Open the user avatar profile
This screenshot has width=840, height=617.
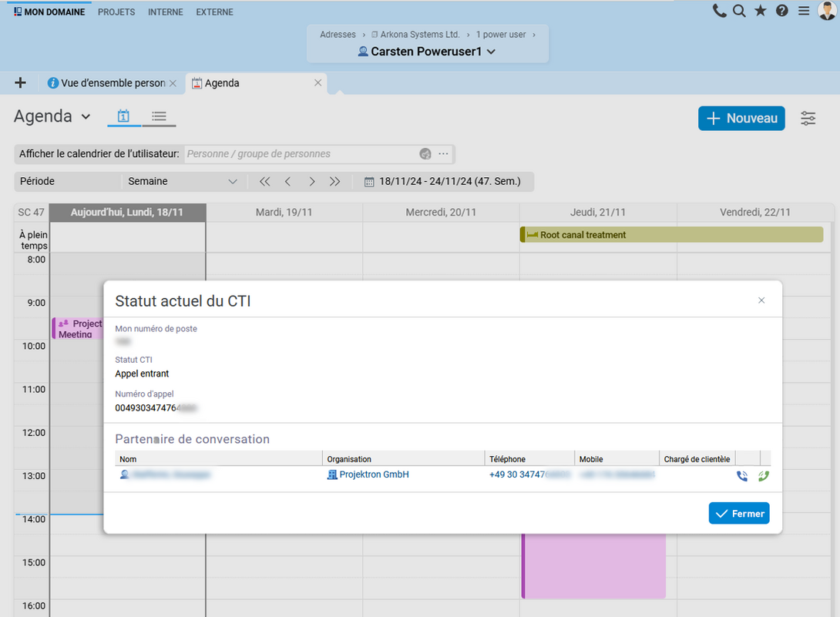[826, 11]
